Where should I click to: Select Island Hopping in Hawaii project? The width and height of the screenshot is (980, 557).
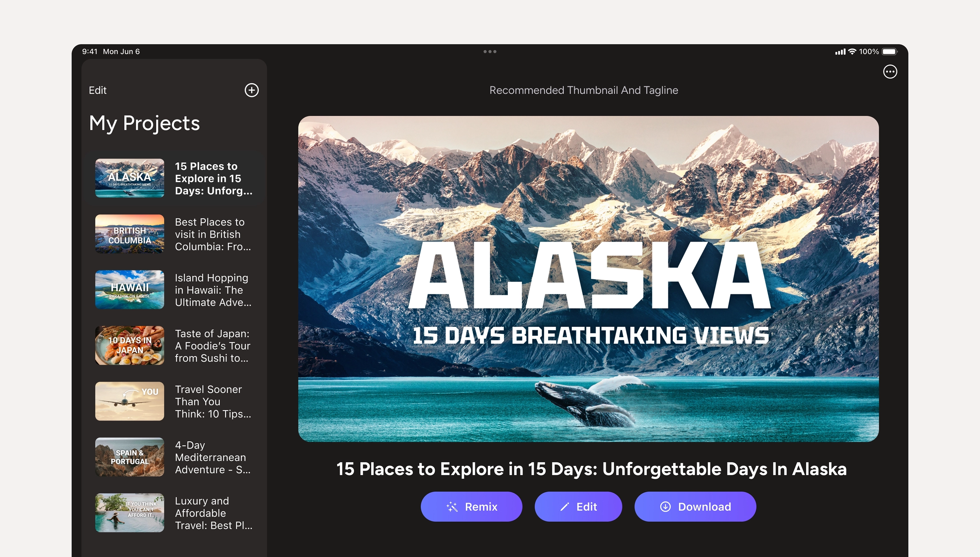click(x=174, y=290)
